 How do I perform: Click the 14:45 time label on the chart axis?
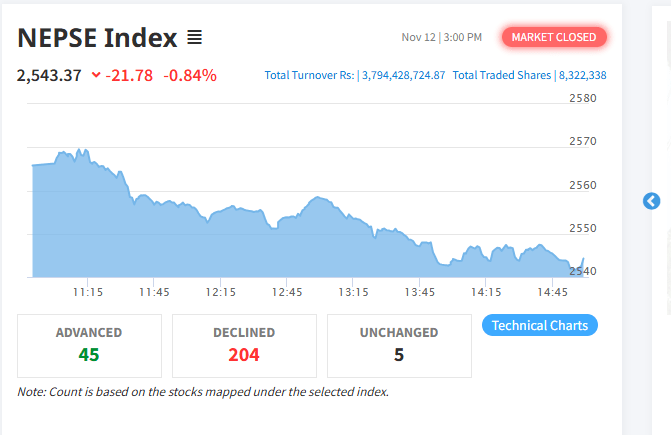pos(552,292)
